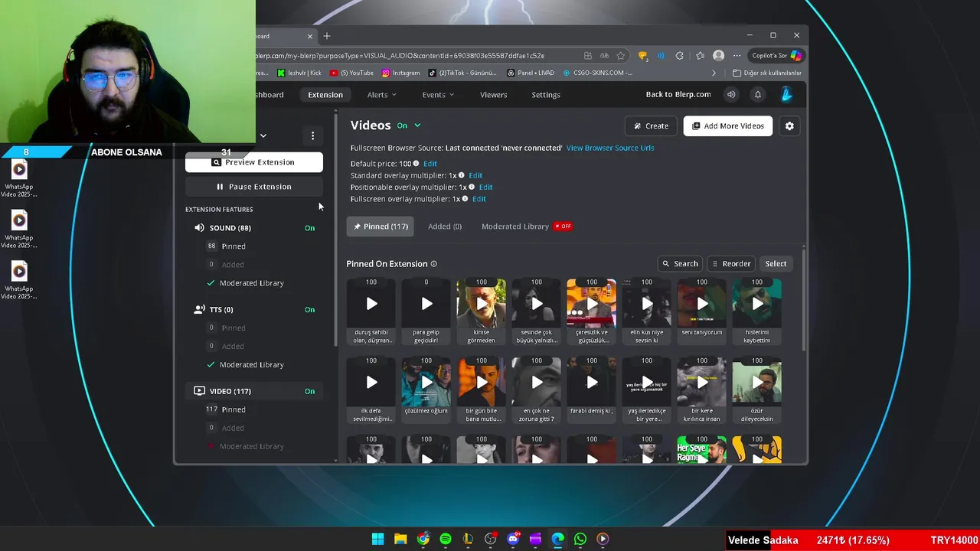Image resolution: width=980 pixels, height=551 pixels.
Task: Toggle the SOUND feature On switch
Action: pos(309,228)
